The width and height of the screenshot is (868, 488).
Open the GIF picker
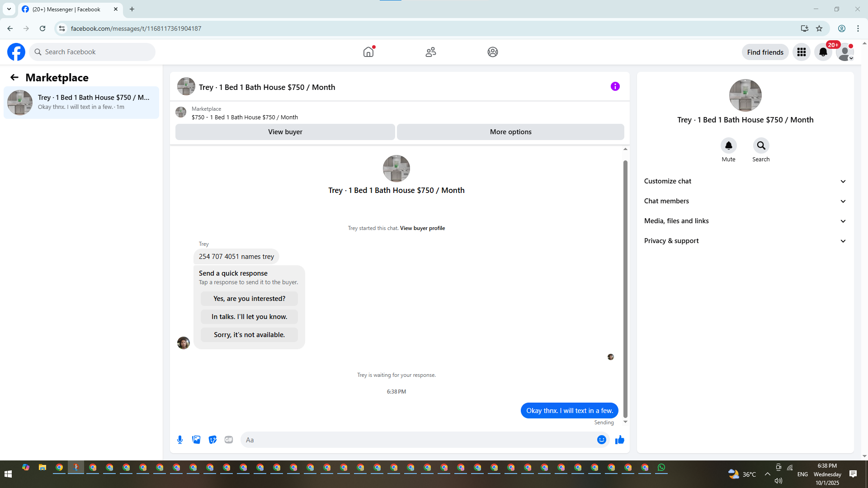coord(229,440)
